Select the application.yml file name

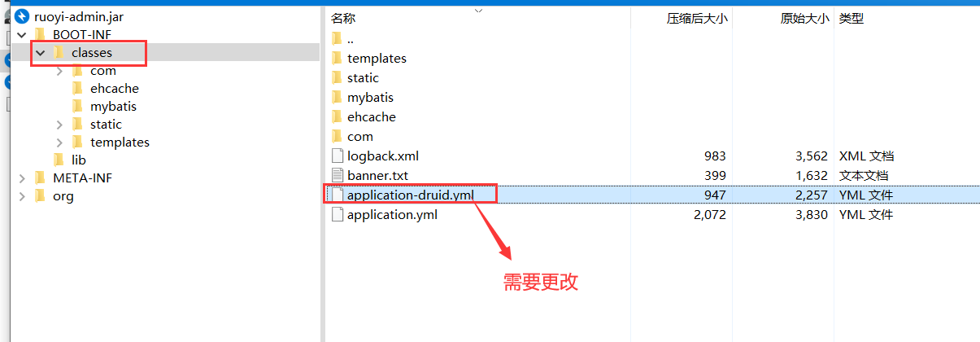point(392,214)
